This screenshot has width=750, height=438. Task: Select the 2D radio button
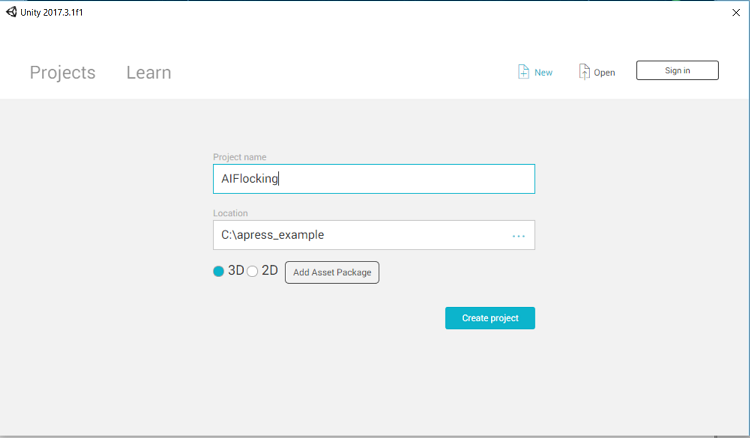(253, 271)
